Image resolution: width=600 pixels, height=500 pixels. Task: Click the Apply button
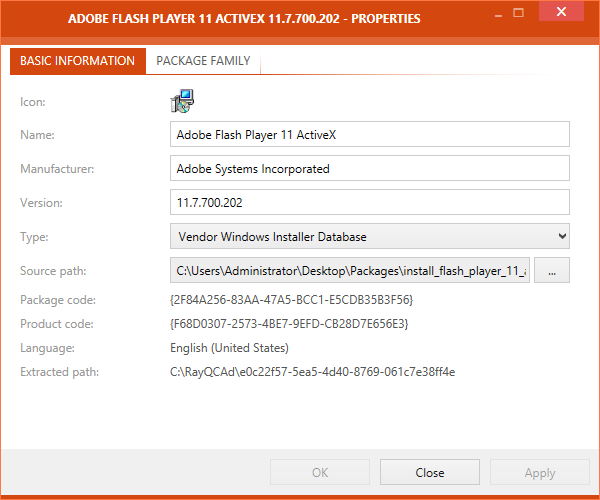(x=540, y=472)
